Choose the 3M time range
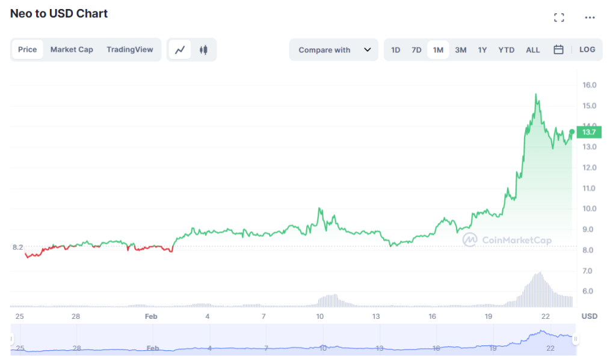616x364 pixels. click(x=460, y=50)
